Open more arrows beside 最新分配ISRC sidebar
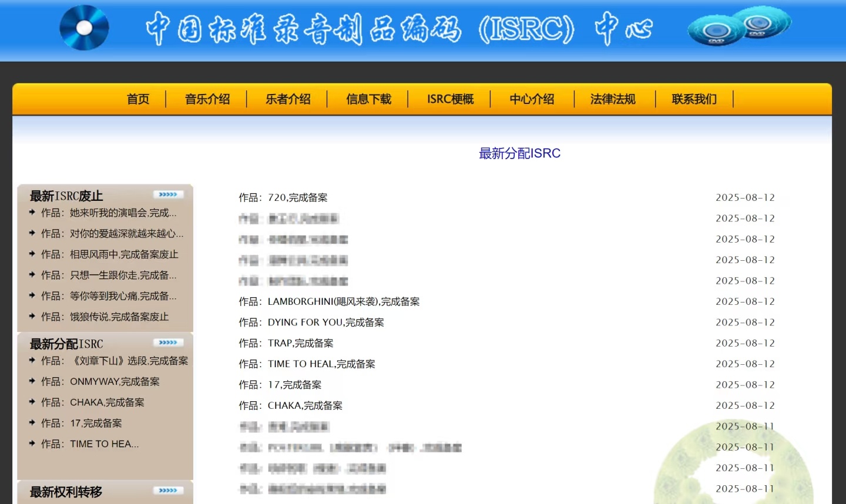Screen dimensions: 846x504 (x=168, y=342)
